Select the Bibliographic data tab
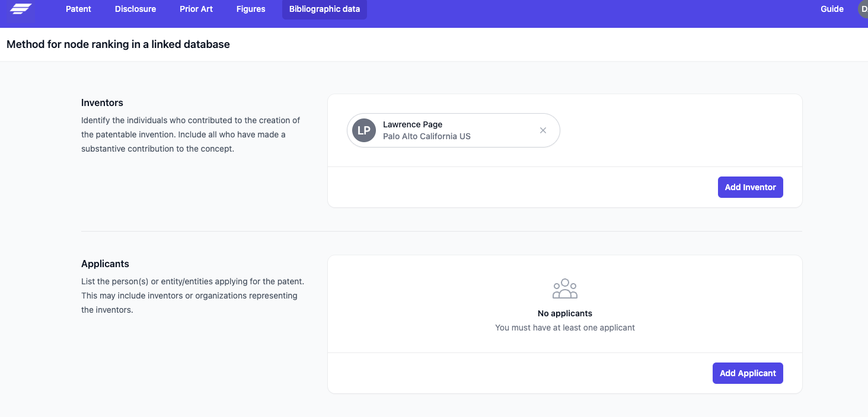Image resolution: width=868 pixels, height=417 pixels. click(324, 9)
